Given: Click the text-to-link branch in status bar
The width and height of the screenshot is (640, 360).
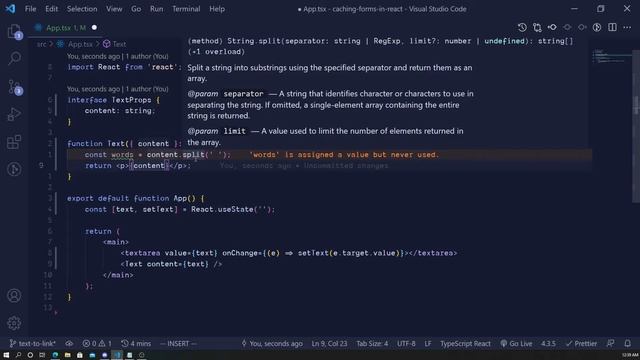Looking at the screenshot, I should click(33, 344).
